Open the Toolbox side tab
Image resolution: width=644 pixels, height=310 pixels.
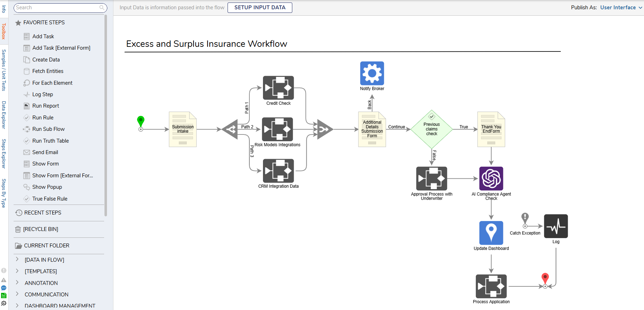[x=4, y=31]
